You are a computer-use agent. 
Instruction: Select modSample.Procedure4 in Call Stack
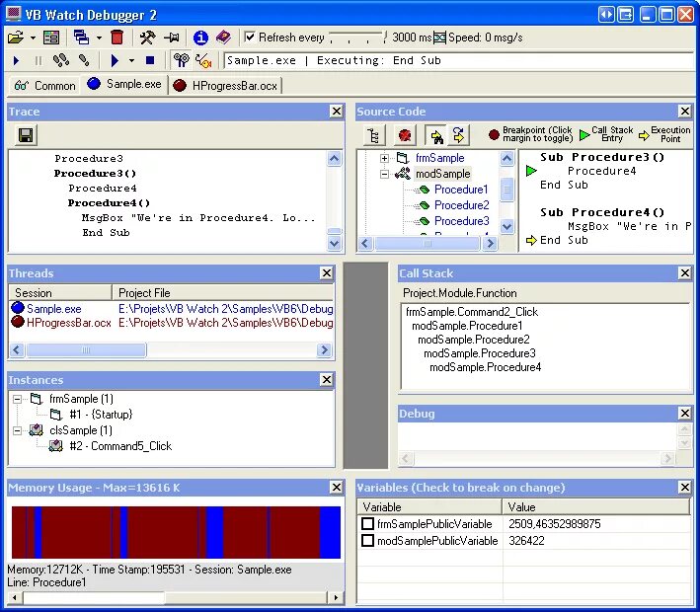pyautogui.click(x=486, y=367)
